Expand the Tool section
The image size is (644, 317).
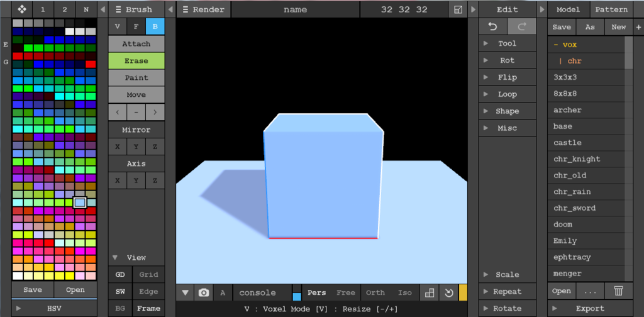(508, 43)
